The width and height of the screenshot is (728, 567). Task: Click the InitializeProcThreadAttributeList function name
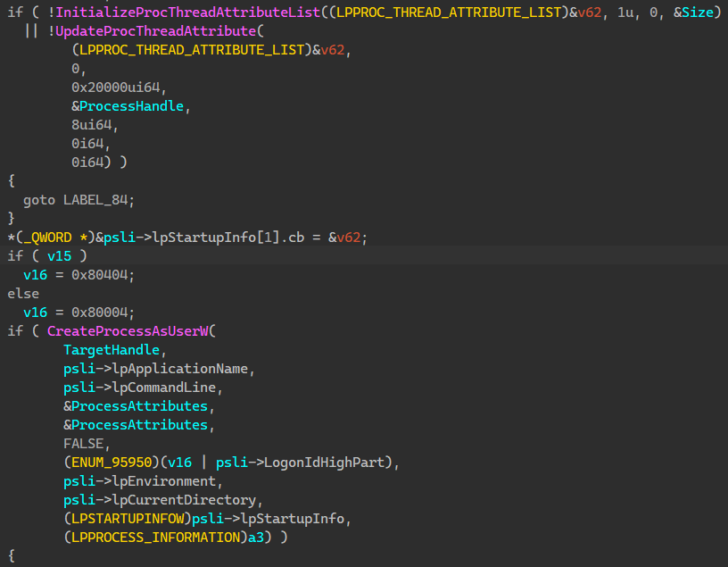[x=188, y=13]
